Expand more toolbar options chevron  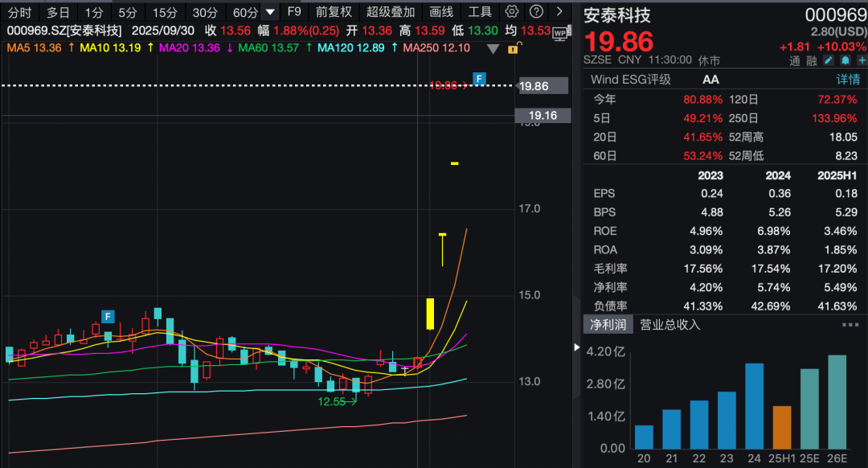[x=559, y=12]
